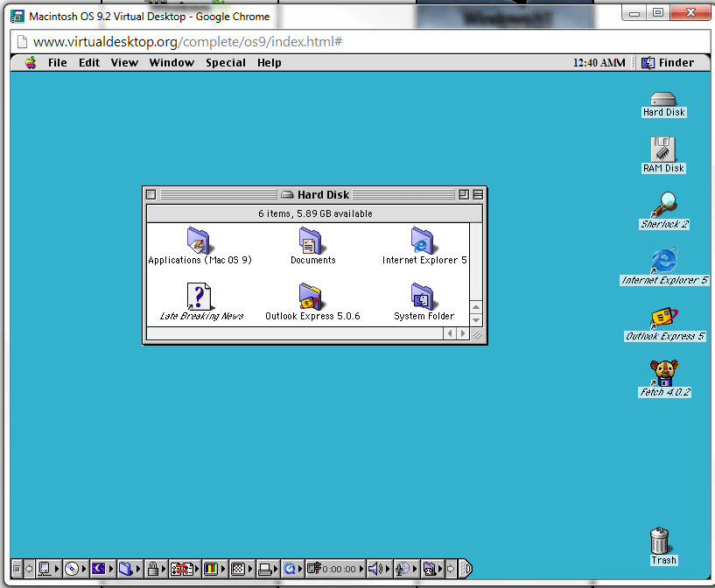Screen dimensions: 715x588
Task: Select the Documents folder
Action: tap(312, 246)
